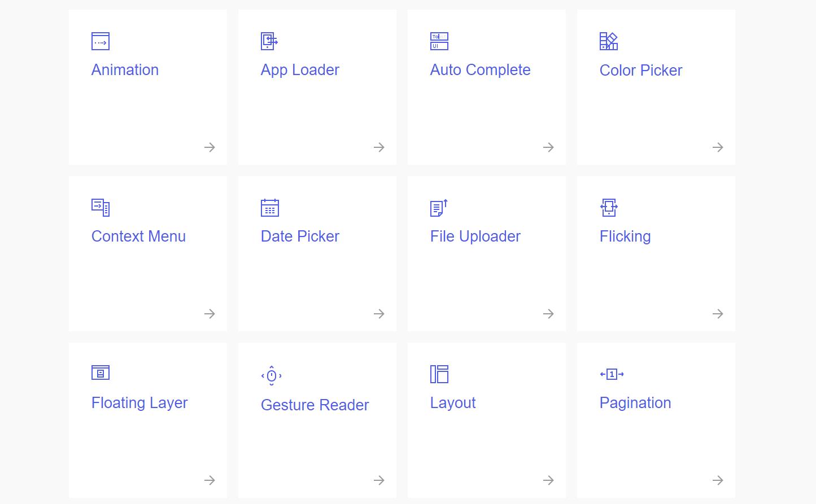
Task: Click the Context Menu icon
Action: click(x=101, y=208)
